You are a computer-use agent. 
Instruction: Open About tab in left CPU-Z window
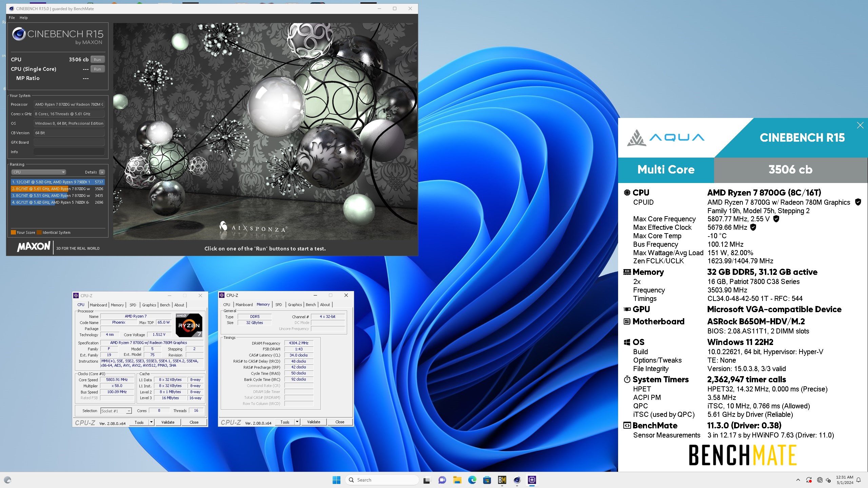[179, 305]
